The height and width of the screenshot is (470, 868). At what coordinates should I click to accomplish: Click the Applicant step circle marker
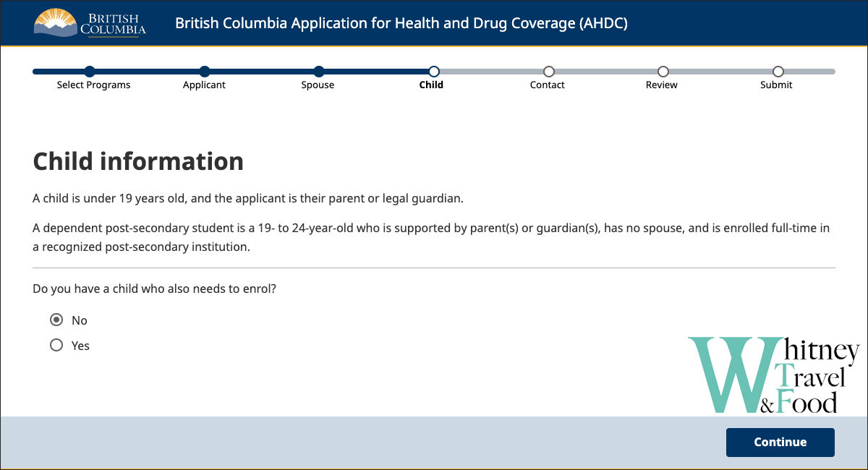click(205, 72)
